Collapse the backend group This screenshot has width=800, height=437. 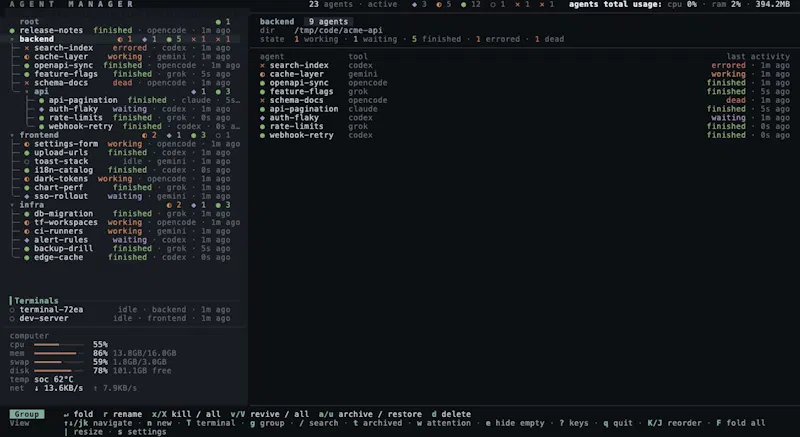(x=12, y=39)
